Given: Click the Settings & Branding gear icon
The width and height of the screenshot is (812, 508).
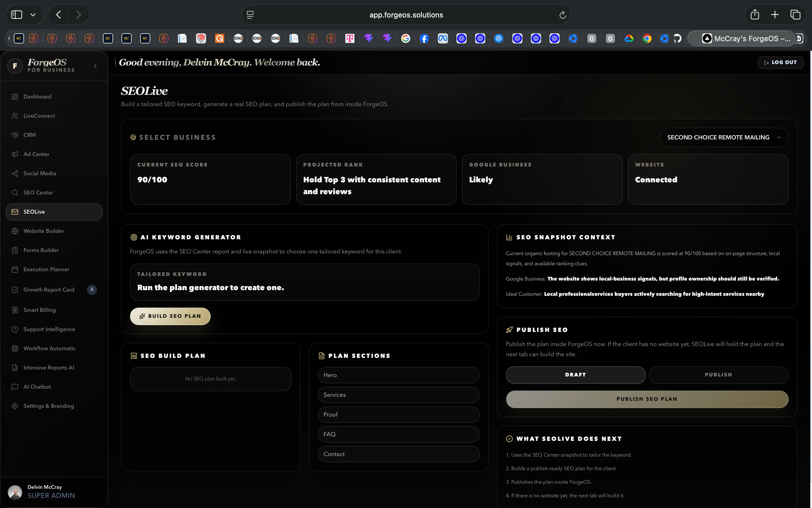Looking at the screenshot, I should pos(15,406).
